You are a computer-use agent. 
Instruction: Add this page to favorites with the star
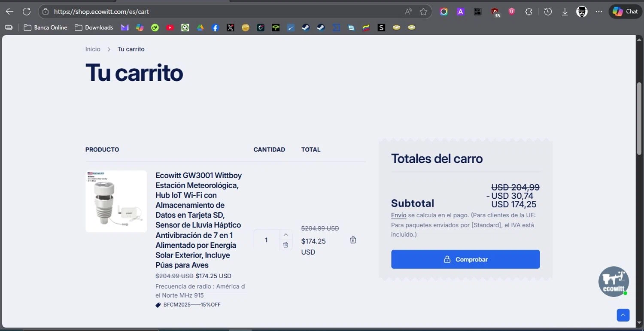point(423,12)
